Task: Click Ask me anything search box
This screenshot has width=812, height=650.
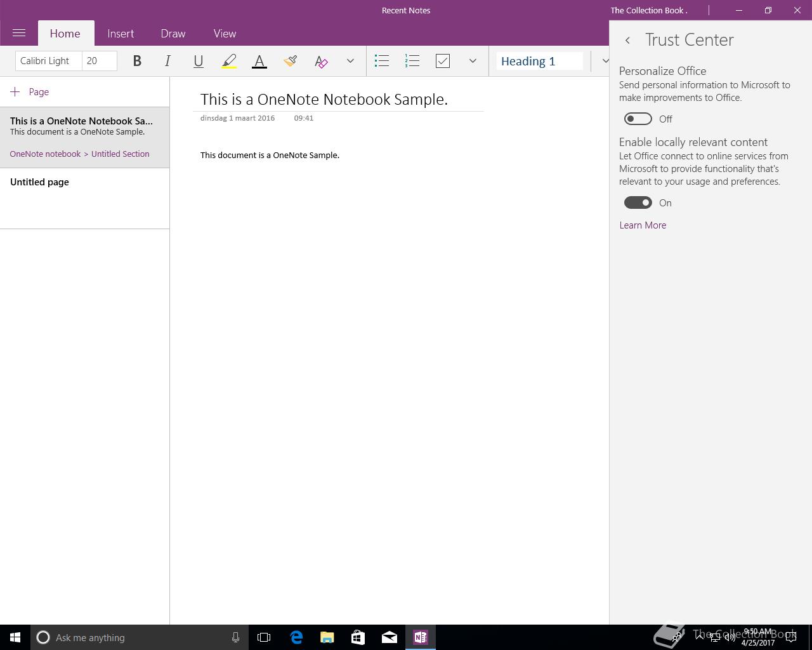Action: point(140,637)
